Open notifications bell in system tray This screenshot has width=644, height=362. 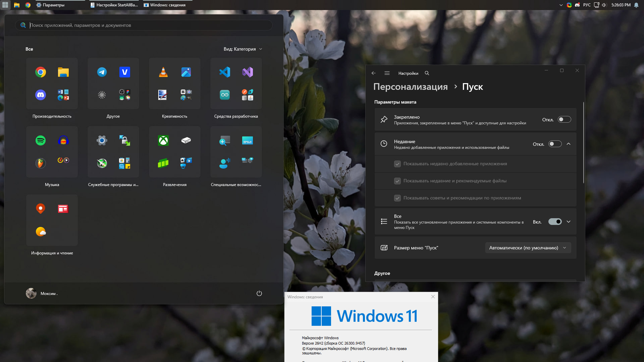[636, 5]
